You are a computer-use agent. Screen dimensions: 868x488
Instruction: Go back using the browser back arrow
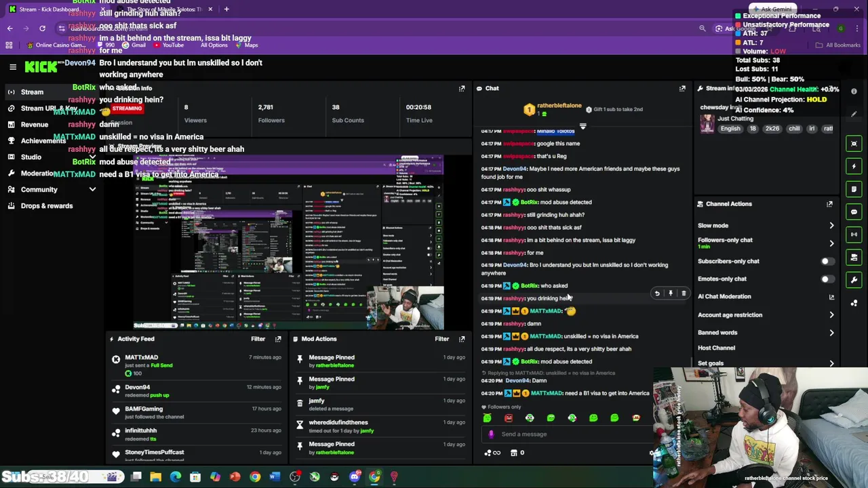click(9, 28)
